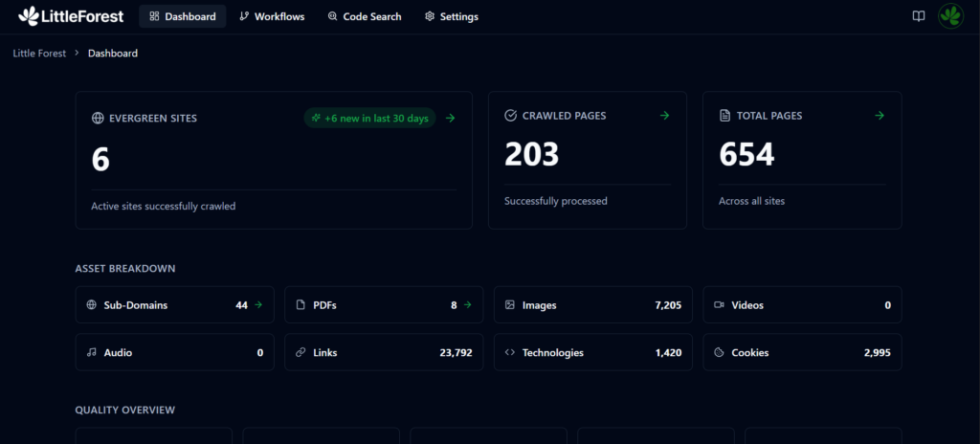
Task: Click the Cookies icon
Action: click(x=720, y=352)
